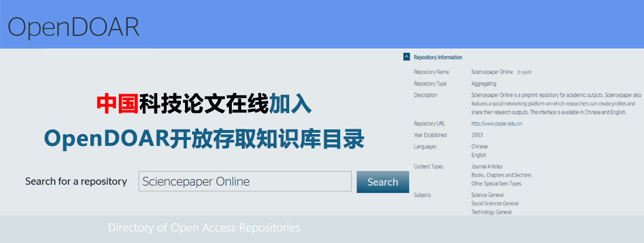
Task: Select the Journal Articles content type
Action: pos(487,167)
